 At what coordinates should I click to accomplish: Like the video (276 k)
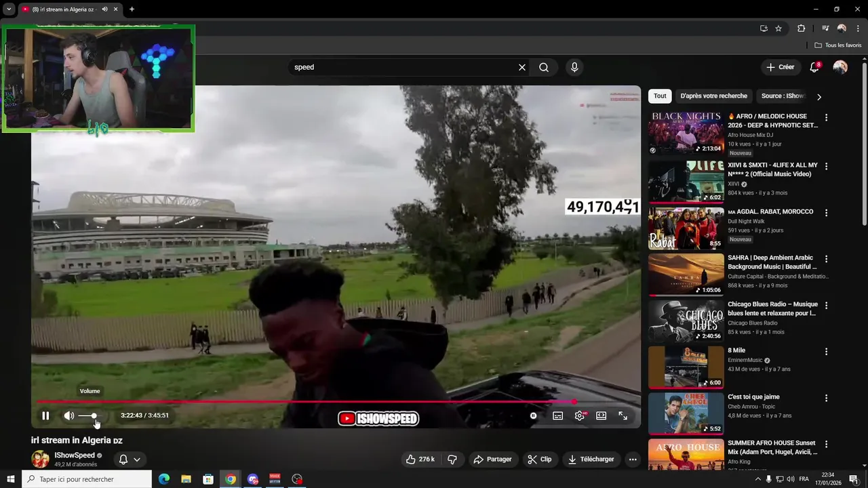click(x=420, y=459)
